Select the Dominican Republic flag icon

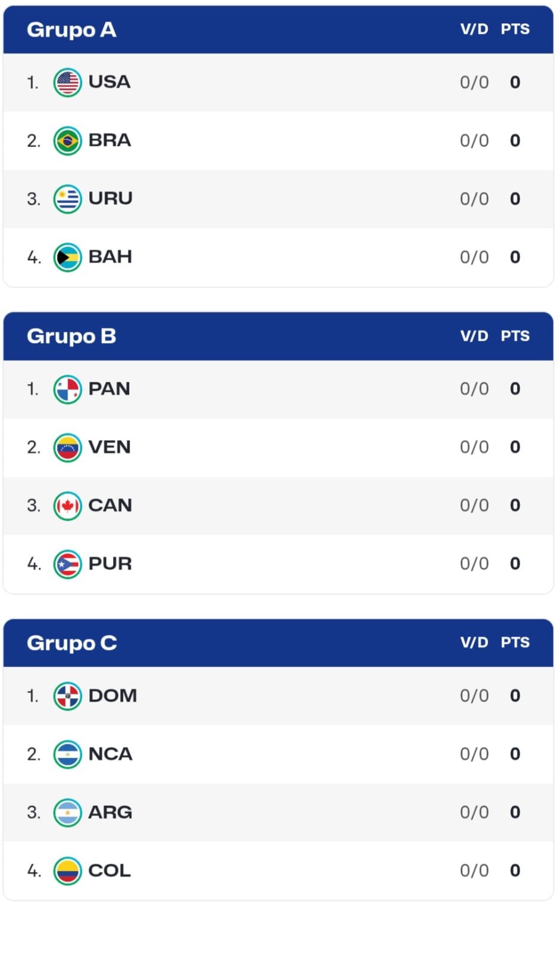tap(67, 696)
